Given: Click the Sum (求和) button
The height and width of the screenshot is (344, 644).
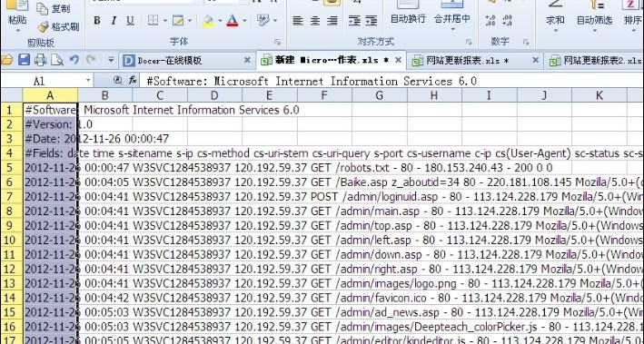Looking at the screenshot, I should click(x=555, y=15).
